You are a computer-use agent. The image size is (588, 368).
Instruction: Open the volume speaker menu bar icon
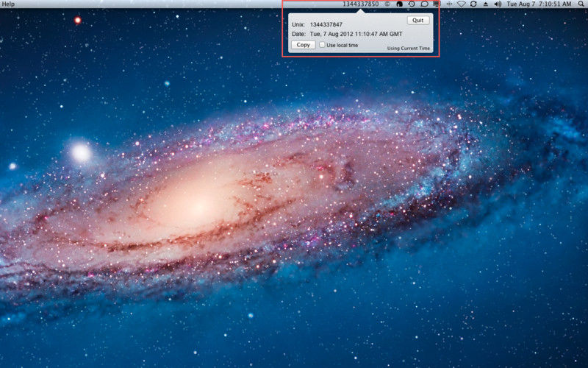coord(498,4)
